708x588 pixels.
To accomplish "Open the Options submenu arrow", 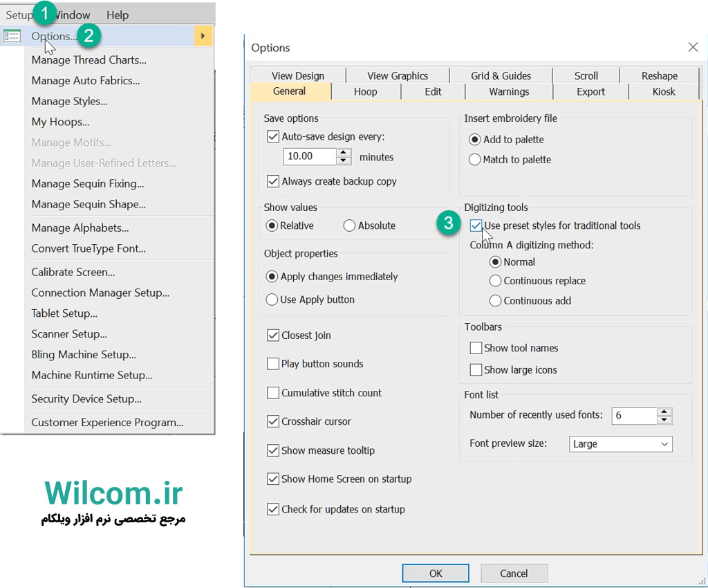I will coord(203,36).
